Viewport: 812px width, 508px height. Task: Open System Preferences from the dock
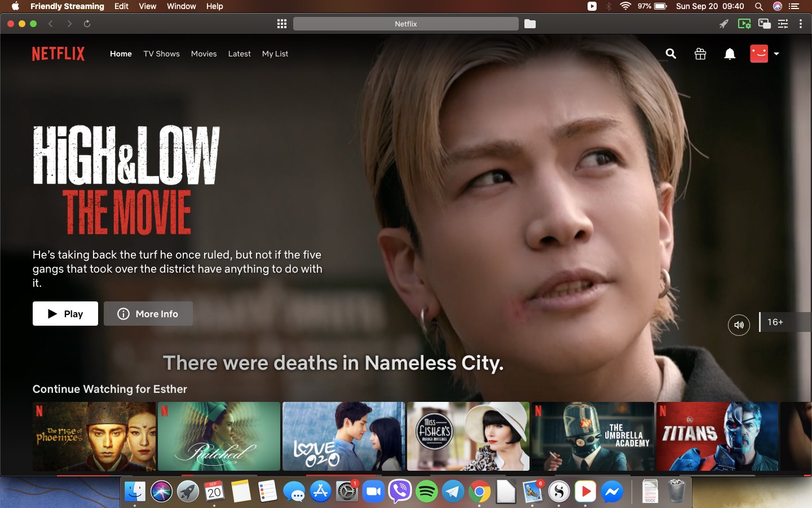click(x=347, y=492)
